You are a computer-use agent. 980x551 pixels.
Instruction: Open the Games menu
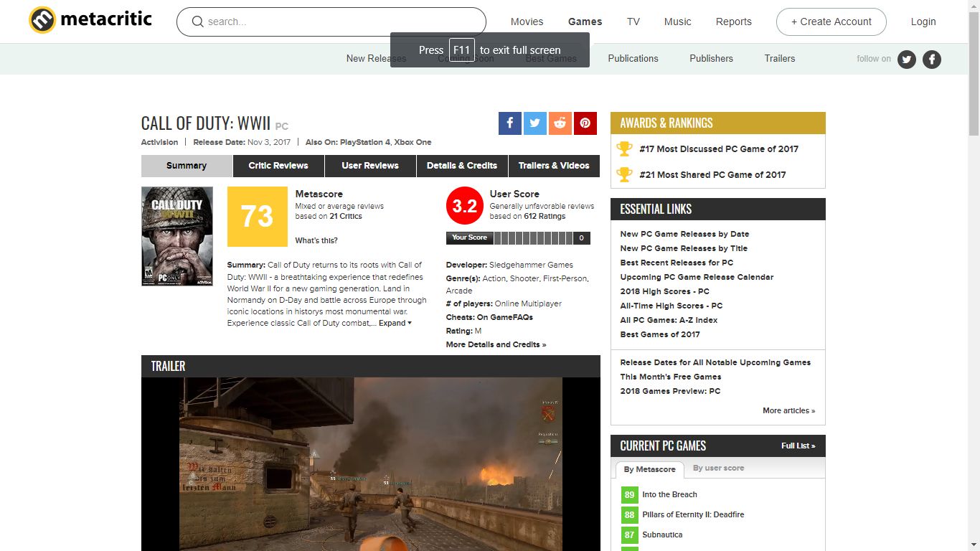tap(585, 22)
